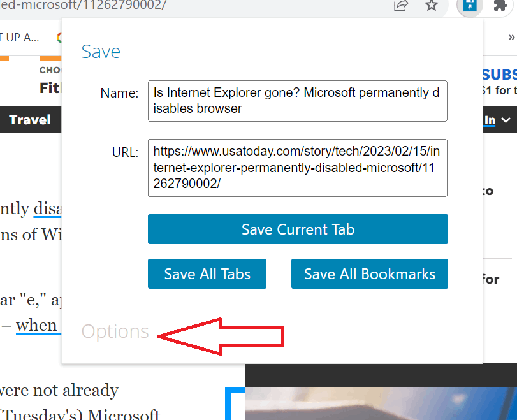Open the Extensions puzzle-piece icon
Viewport: 517px width, 420px height.
pyautogui.click(x=500, y=5)
